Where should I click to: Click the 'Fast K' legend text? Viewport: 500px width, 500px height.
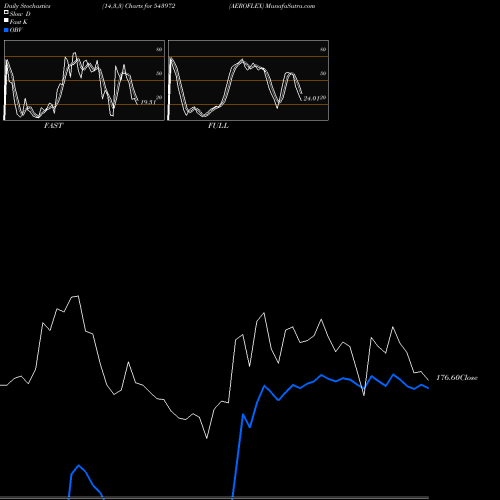(x=19, y=22)
